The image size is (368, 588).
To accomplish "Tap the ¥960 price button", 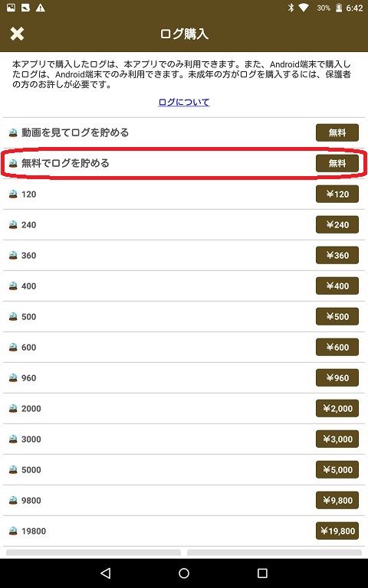I will 337,378.
